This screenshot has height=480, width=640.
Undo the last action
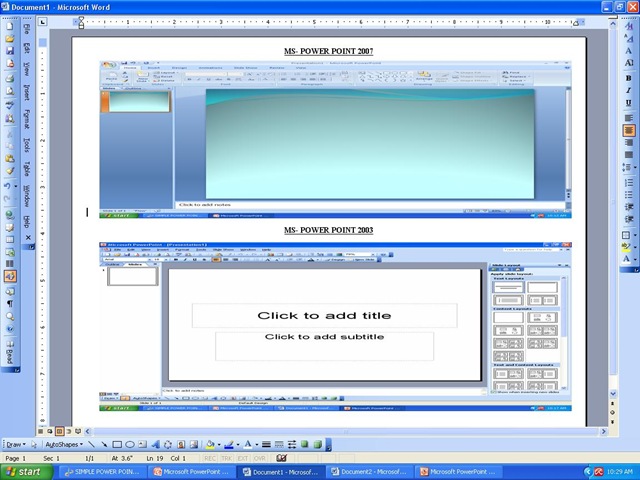7,186
